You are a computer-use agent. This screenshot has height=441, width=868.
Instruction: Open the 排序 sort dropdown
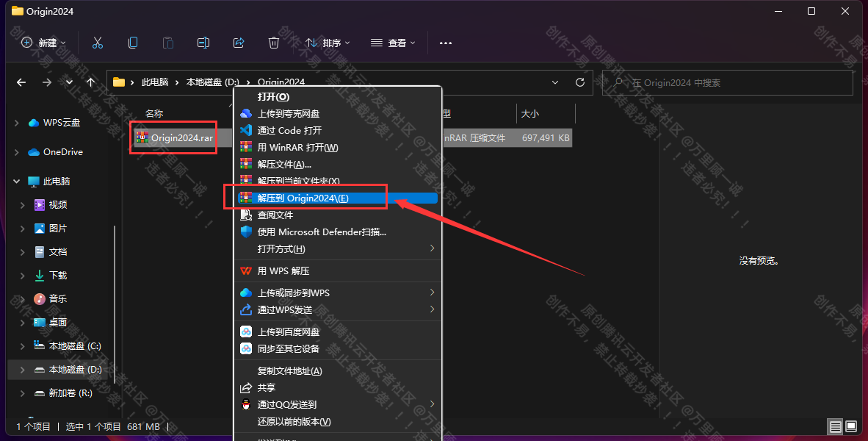tap(328, 43)
